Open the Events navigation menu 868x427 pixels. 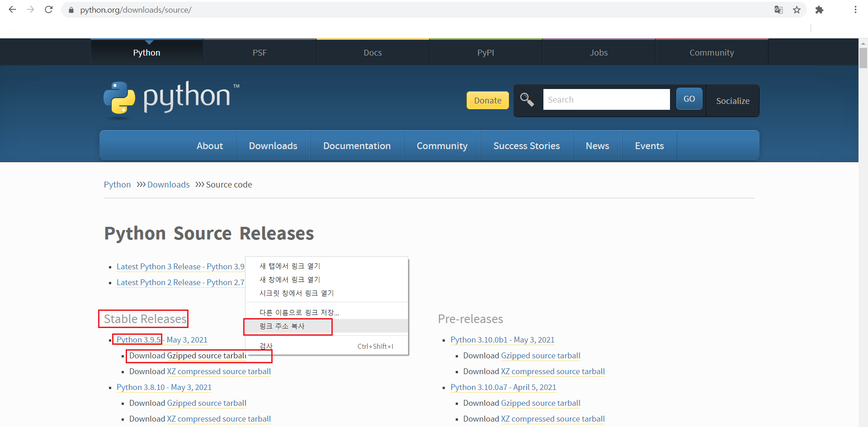coord(649,145)
